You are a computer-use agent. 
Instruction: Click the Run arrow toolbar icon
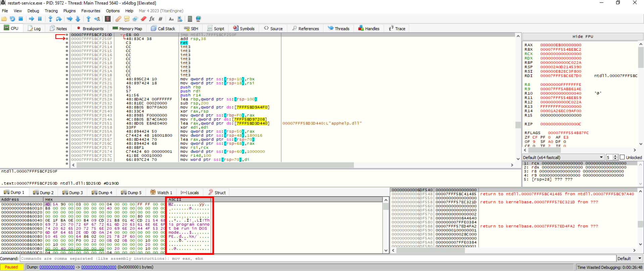[x=31, y=19]
